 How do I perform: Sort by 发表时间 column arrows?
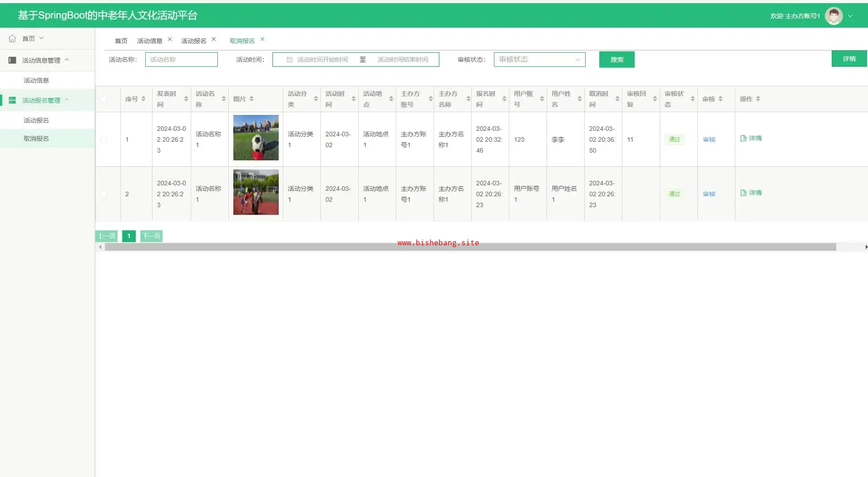[x=186, y=99]
